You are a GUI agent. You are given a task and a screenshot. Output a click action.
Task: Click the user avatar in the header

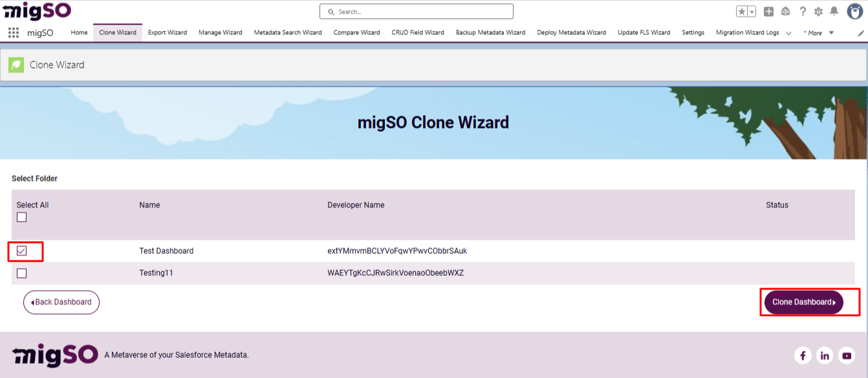tap(854, 12)
